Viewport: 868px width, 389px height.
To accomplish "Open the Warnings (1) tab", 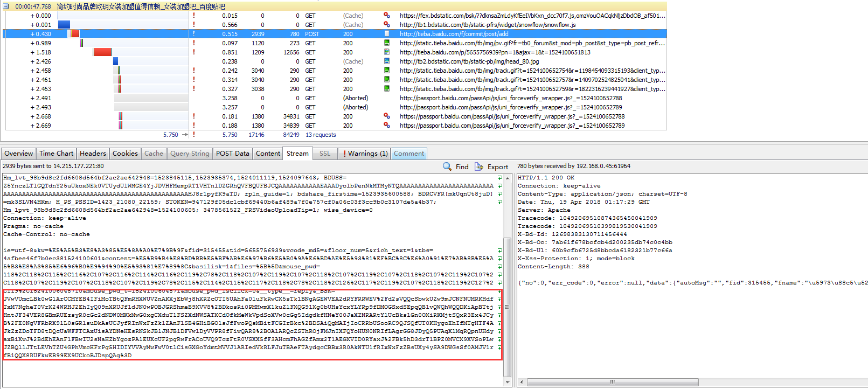I will (x=365, y=154).
